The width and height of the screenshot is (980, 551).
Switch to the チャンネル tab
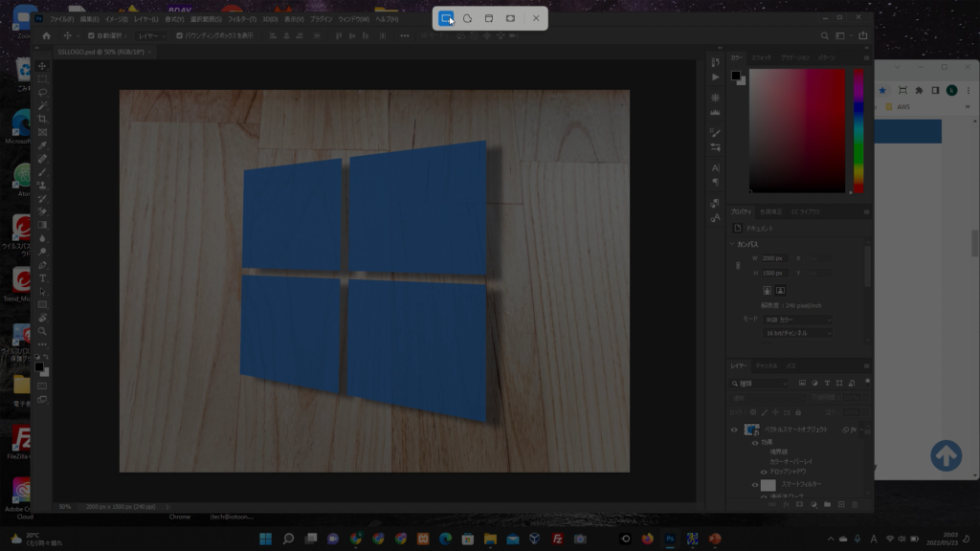click(767, 366)
